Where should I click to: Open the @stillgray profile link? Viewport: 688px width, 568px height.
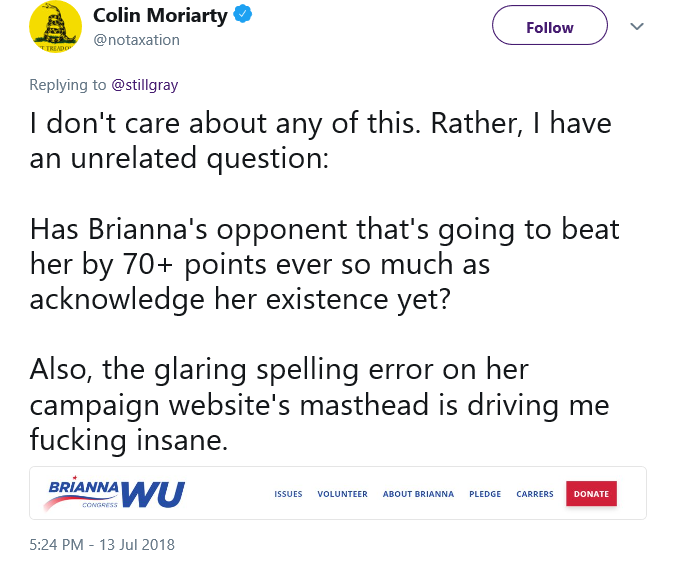point(145,84)
